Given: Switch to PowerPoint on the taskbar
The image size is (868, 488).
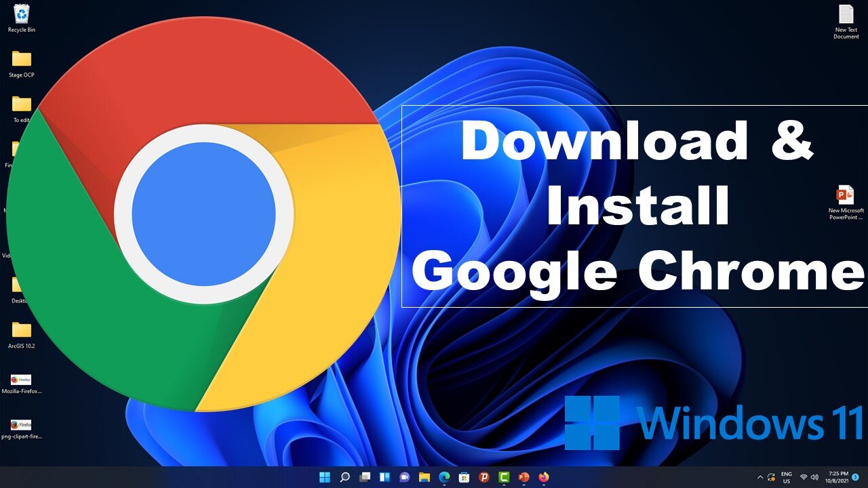Looking at the screenshot, I should point(524,477).
